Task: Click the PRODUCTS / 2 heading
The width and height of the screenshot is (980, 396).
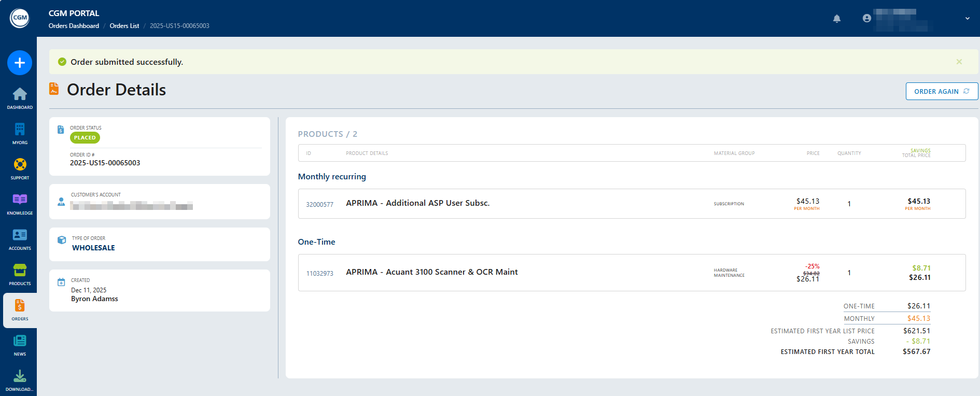Action: pyautogui.click(x=328, y=134)
